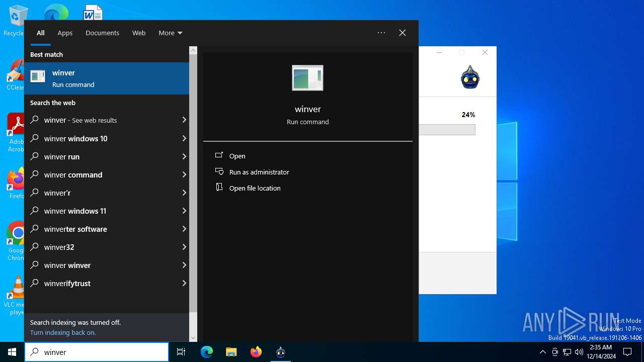Open the search options ellipsis menu
Screen dimensions: 644x362
click(x=381, y=33)
